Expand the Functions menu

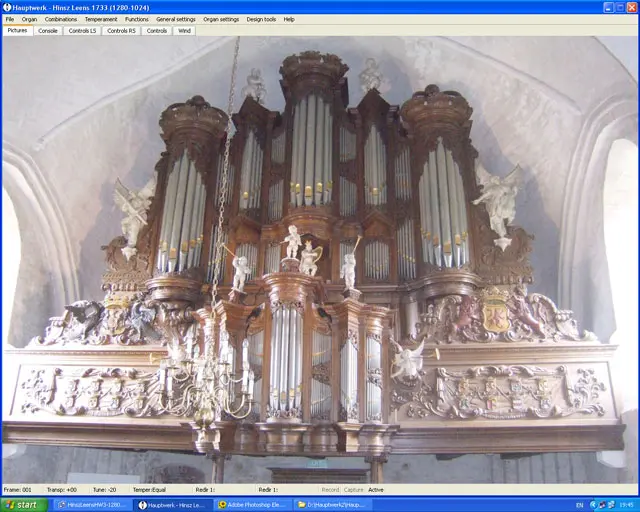(136, 19)
